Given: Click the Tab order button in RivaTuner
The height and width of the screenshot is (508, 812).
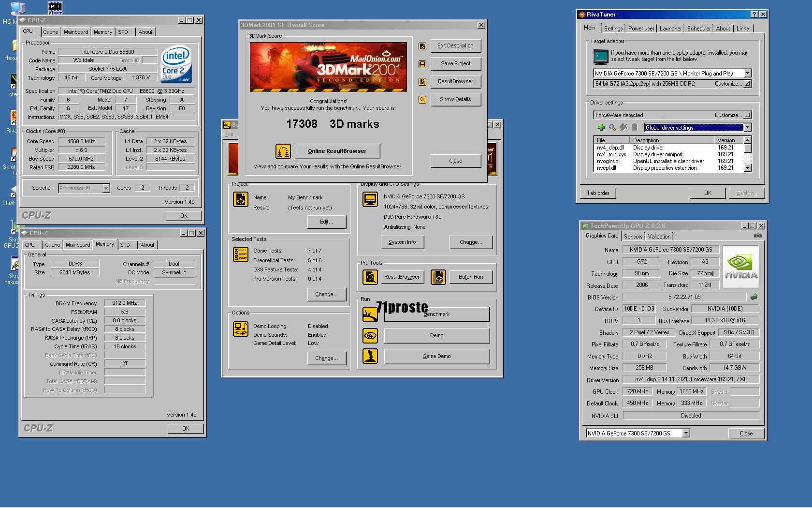Looking at the screenshot, I should click(598, 193).
